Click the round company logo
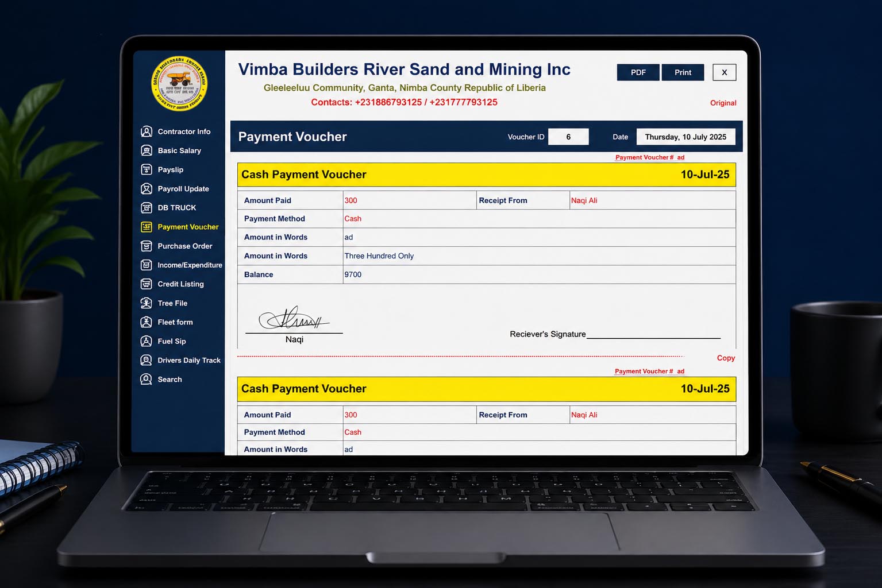This screenshot has width=882, height=588. click(x=179, y=83)
